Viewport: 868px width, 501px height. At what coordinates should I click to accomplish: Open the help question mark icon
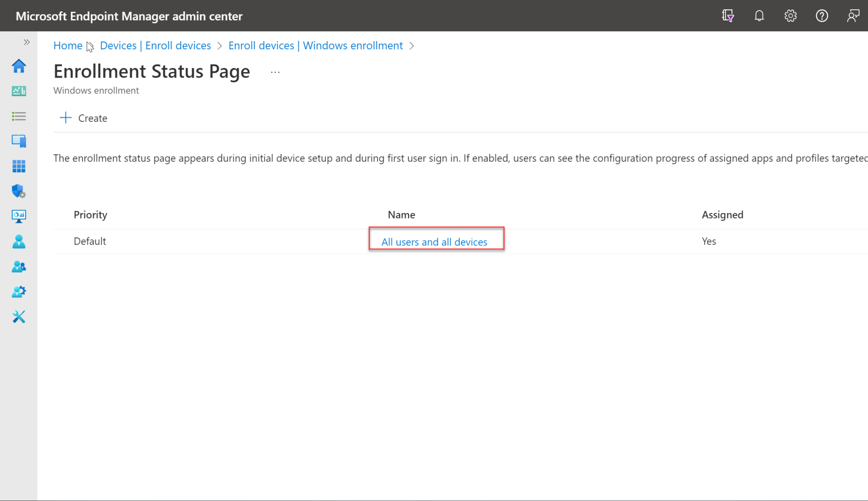point(821,16)
